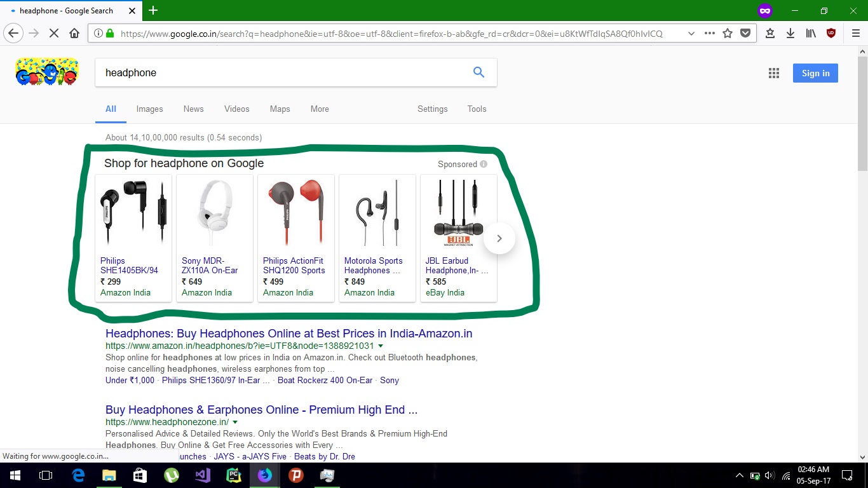
Task: Switch to the Videos tab
Action: [x=237, y=109]
